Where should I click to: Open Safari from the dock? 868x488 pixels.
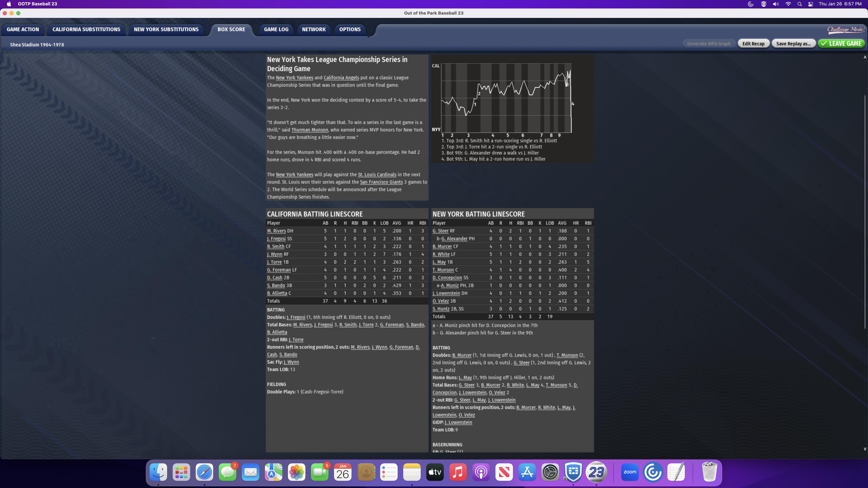point(205,472)
